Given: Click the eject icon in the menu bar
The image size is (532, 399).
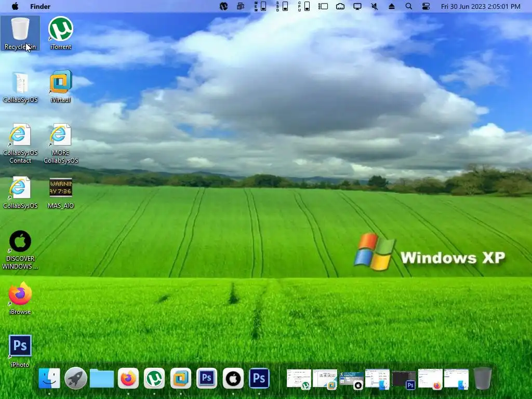Looking at the screenshot, I should point(392,6).
